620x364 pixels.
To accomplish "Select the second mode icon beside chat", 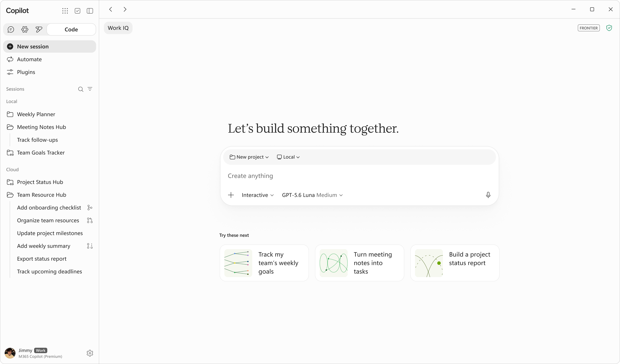I will [25, 29].
